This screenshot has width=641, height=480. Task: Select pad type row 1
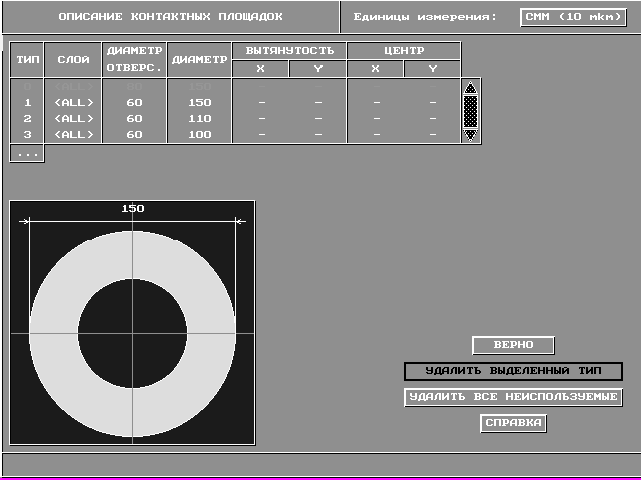pyautogui.click(x=27, y=103)
